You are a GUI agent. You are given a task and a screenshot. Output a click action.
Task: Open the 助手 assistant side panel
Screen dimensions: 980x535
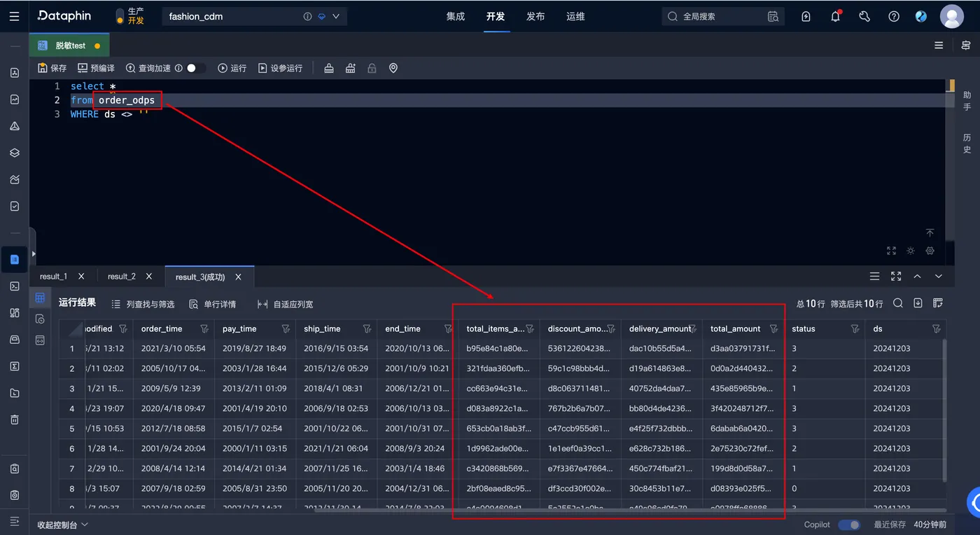[967, 101]
